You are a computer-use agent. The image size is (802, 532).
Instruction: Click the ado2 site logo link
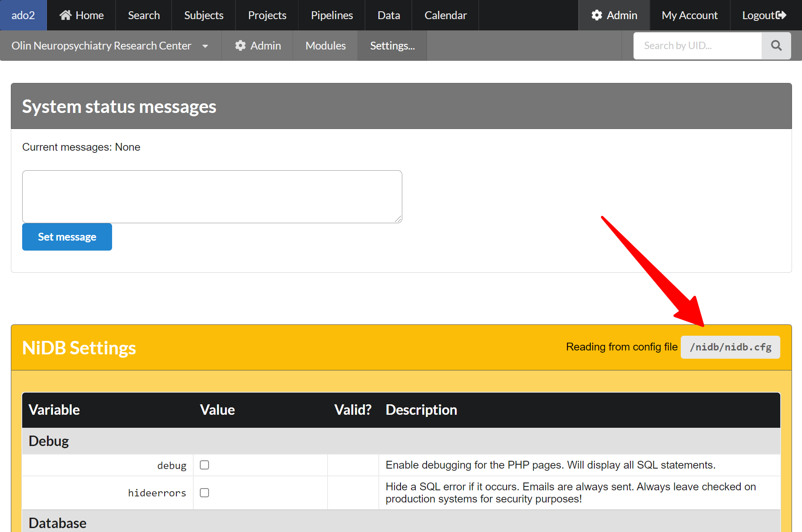pyautogui.click(x=23, y=15)
